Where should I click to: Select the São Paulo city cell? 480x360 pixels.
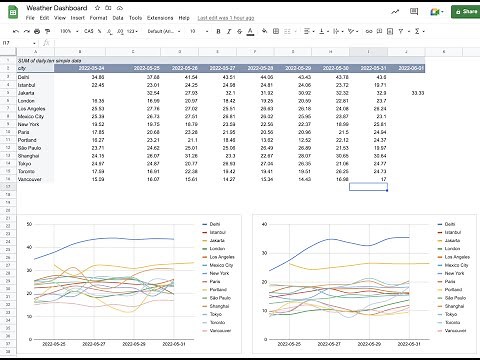click(35, 148)
